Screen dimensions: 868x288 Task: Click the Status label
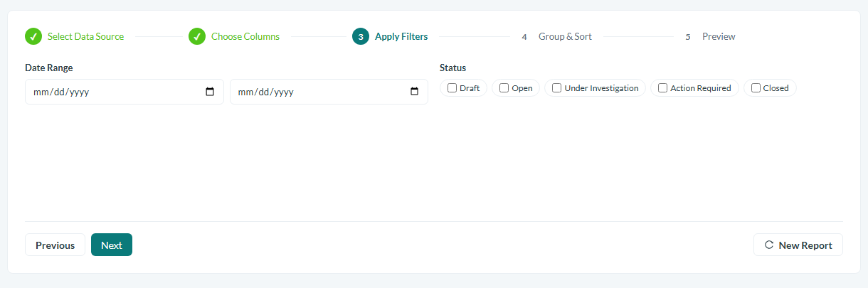452,68
